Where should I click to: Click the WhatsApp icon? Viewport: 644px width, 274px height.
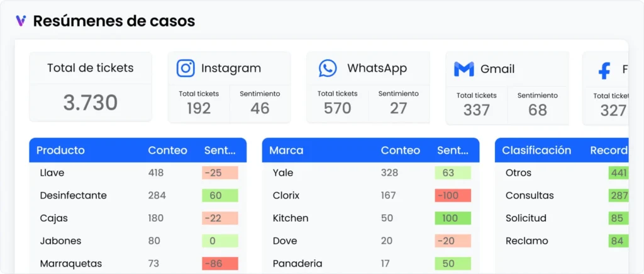tap(328, 68)
